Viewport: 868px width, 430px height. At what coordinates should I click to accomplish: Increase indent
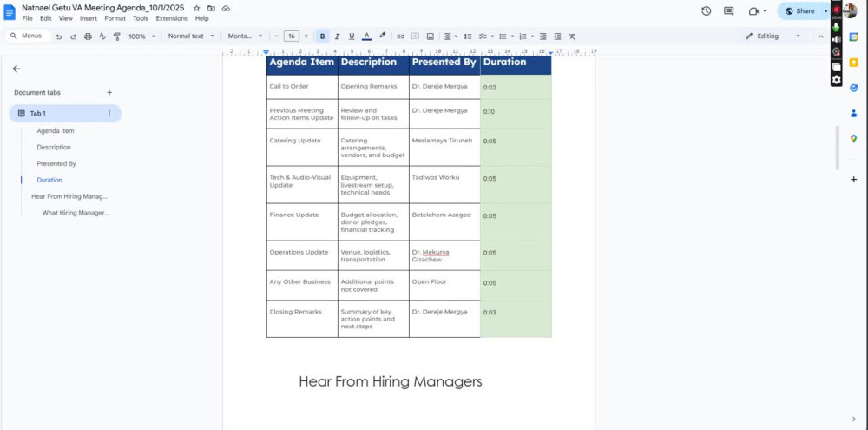(557, 36)
